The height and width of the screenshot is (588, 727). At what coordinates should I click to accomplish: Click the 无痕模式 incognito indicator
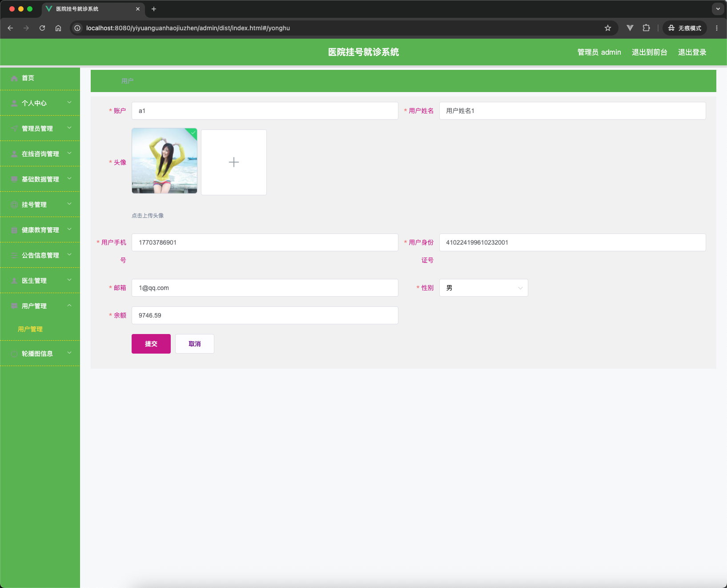[685, 28]
